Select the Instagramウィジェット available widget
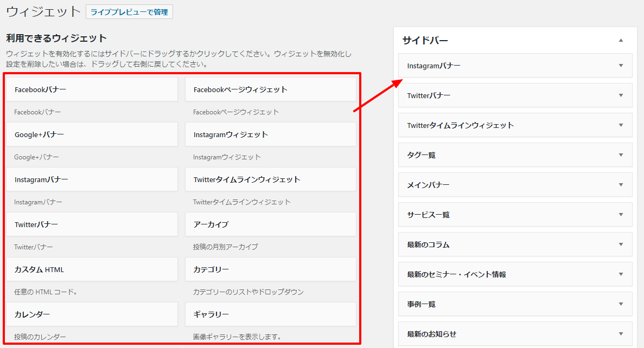The width and height of the screenshot is (644, 348). 271,134
